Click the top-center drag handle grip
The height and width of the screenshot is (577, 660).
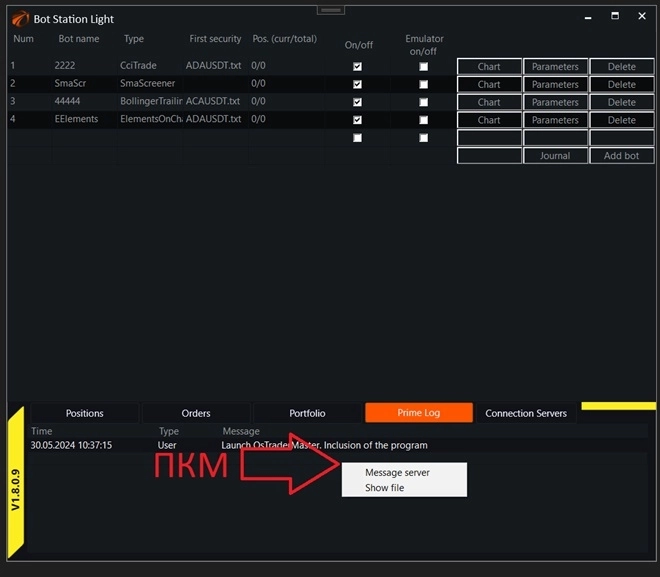[x=331, y=10]
